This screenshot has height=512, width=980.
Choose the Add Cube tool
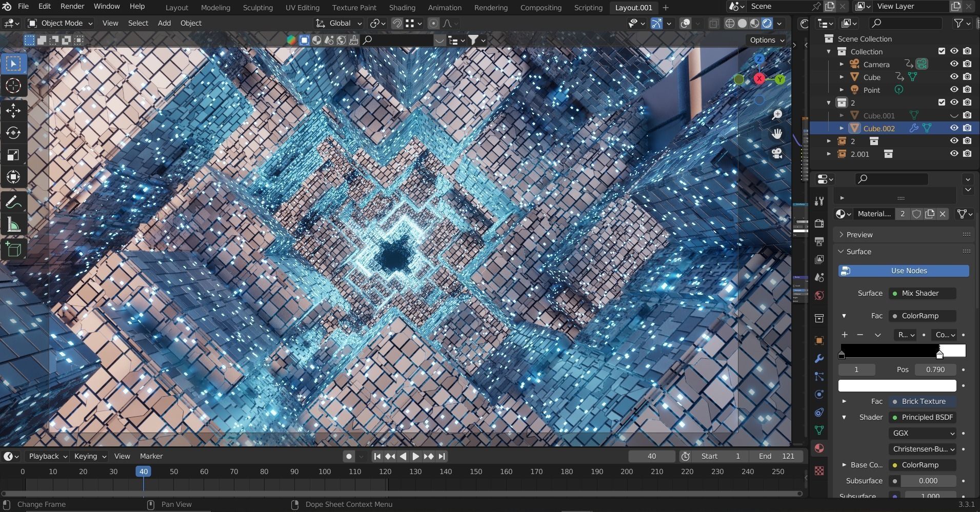click(13, 250)
